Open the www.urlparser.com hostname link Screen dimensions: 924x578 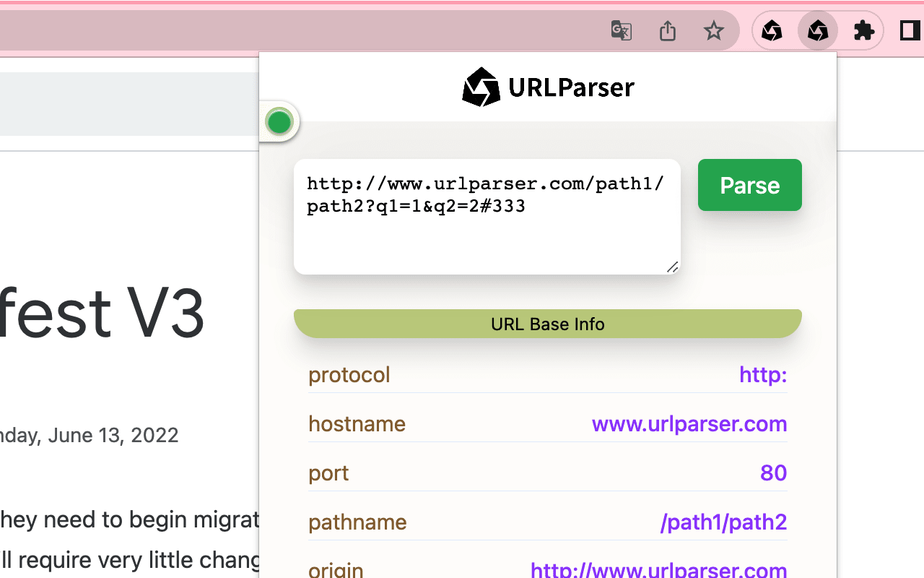click(689, 424)
